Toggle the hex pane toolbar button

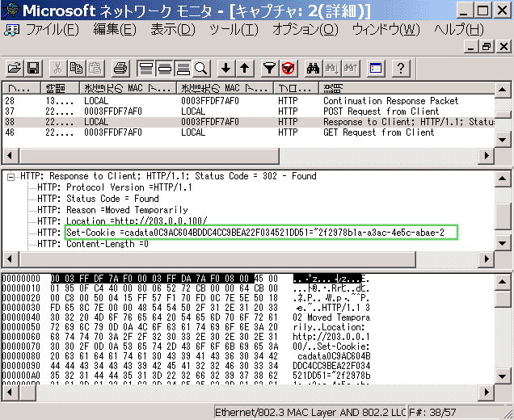[183, 69]
